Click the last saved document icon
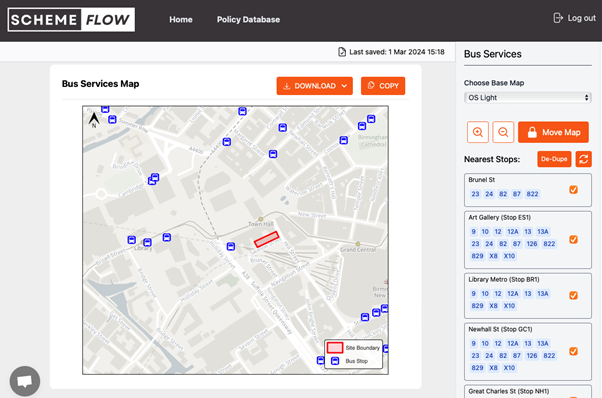Image resolution: width=602 pixels, height=398 pixels. pyautogui.click(x=342, y=52)
